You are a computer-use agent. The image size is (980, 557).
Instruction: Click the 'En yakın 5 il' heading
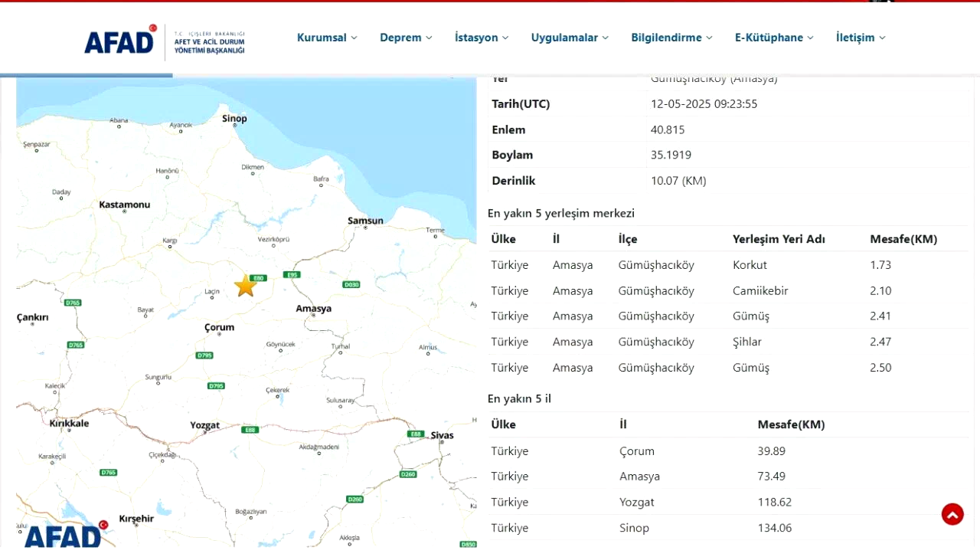tap(519, 398)
